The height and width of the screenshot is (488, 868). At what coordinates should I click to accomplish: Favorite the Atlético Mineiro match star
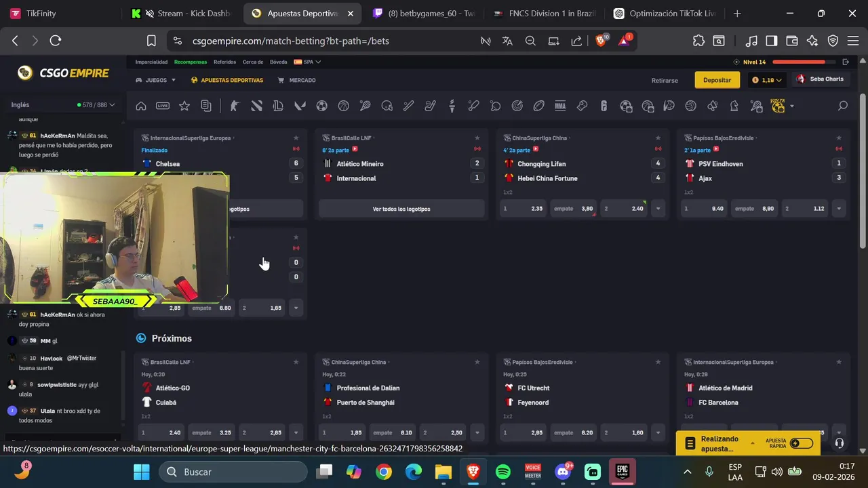click(477, 138)
